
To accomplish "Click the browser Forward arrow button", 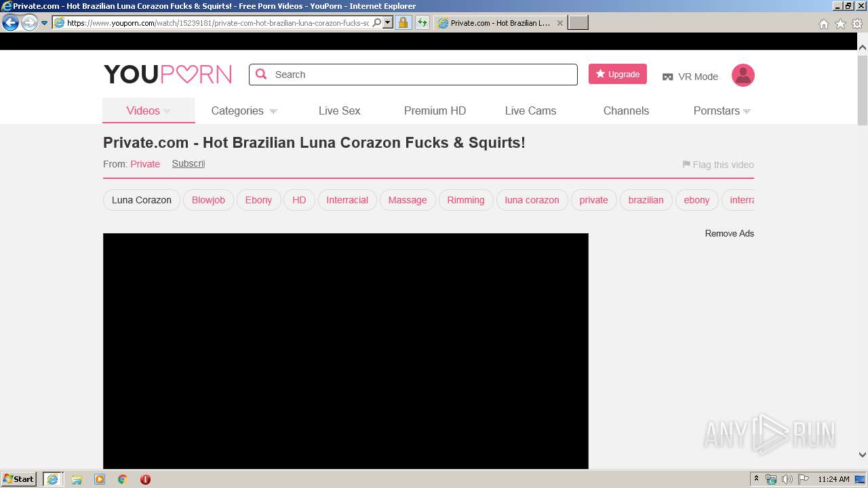I will tap(28, 23).
